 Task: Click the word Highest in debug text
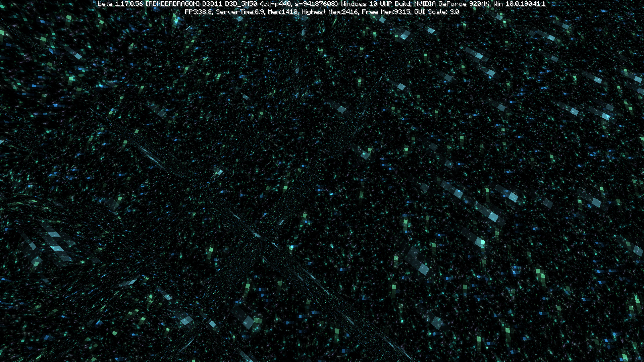tap(314, 12)
